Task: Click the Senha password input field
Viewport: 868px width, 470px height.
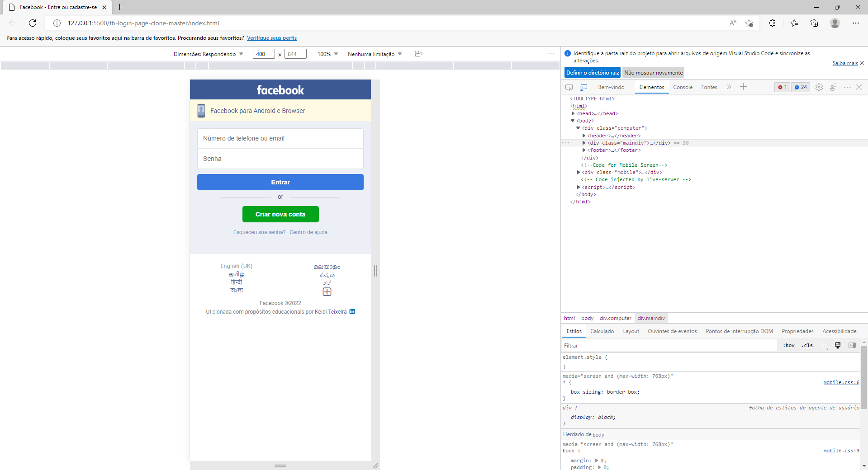Action: coord(280,159)
